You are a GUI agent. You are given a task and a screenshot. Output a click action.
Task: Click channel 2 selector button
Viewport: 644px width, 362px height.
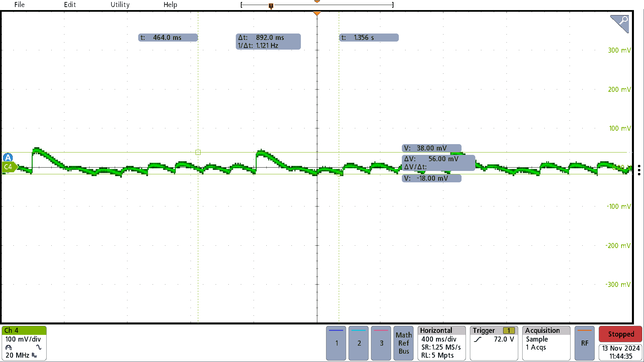tap(359, 342)
